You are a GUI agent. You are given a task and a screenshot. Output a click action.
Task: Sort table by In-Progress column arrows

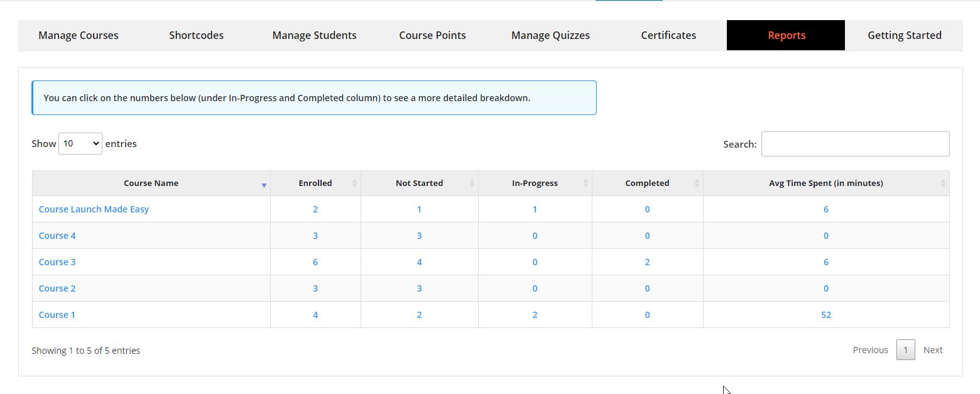coord(585,183)
